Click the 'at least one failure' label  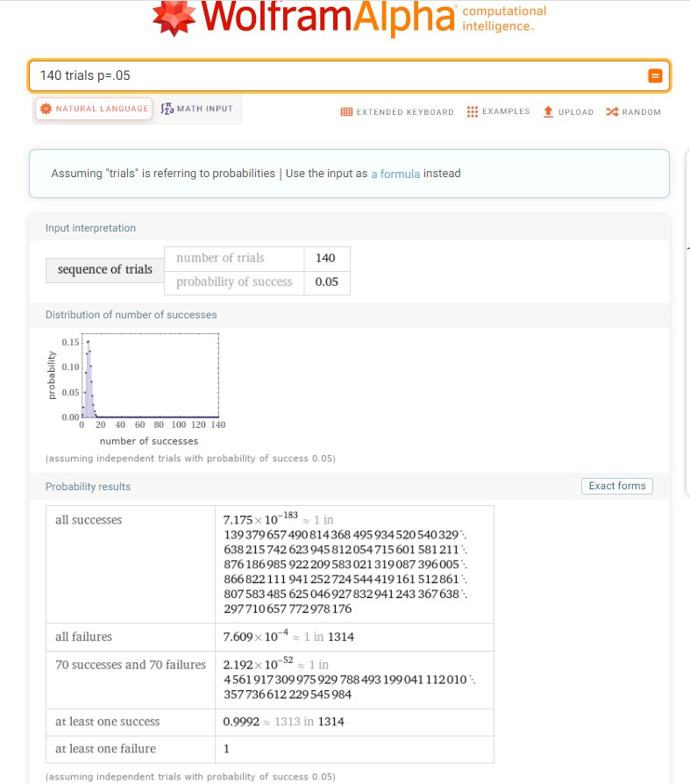click(x=105, y=749)
